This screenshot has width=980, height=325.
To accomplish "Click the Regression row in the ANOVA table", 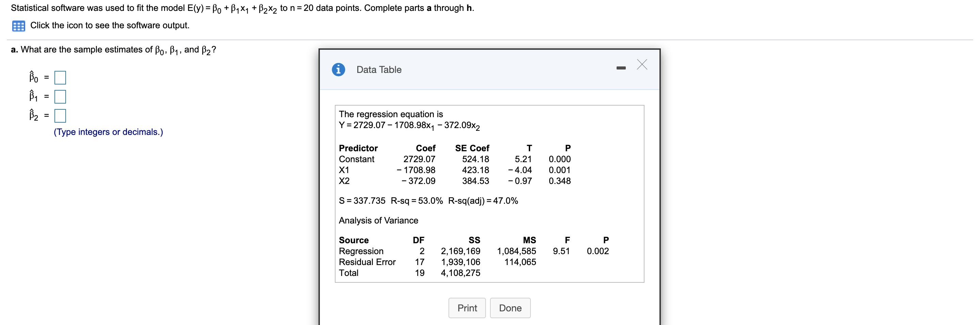I will point(361,251).
